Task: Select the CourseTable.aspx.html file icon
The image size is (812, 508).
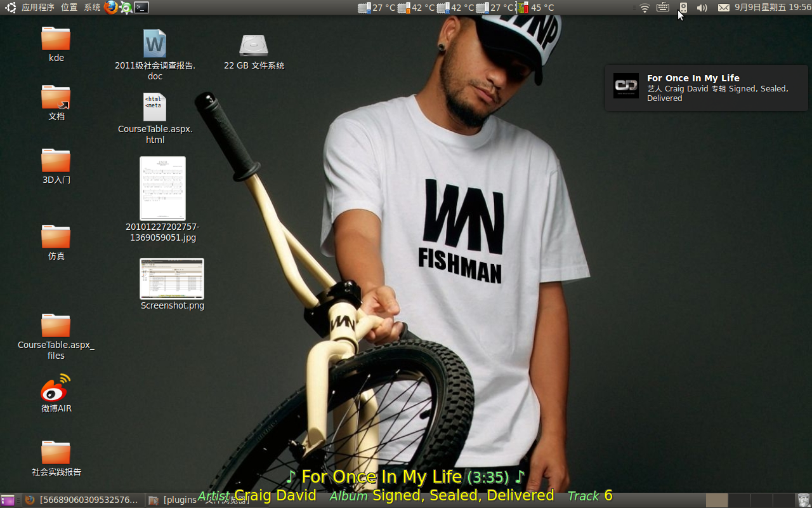Action: [x=155, y=107]
